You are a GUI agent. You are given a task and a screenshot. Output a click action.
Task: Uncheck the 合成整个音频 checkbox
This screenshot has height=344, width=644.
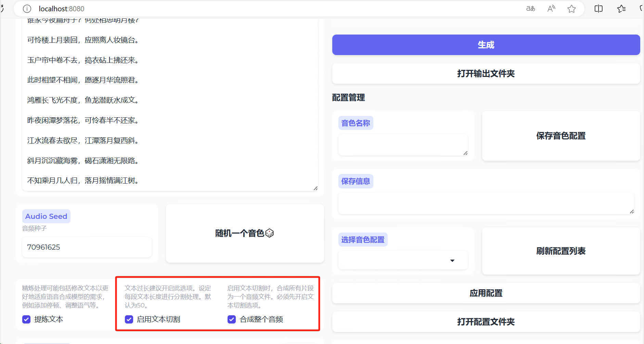coord(232,319)
